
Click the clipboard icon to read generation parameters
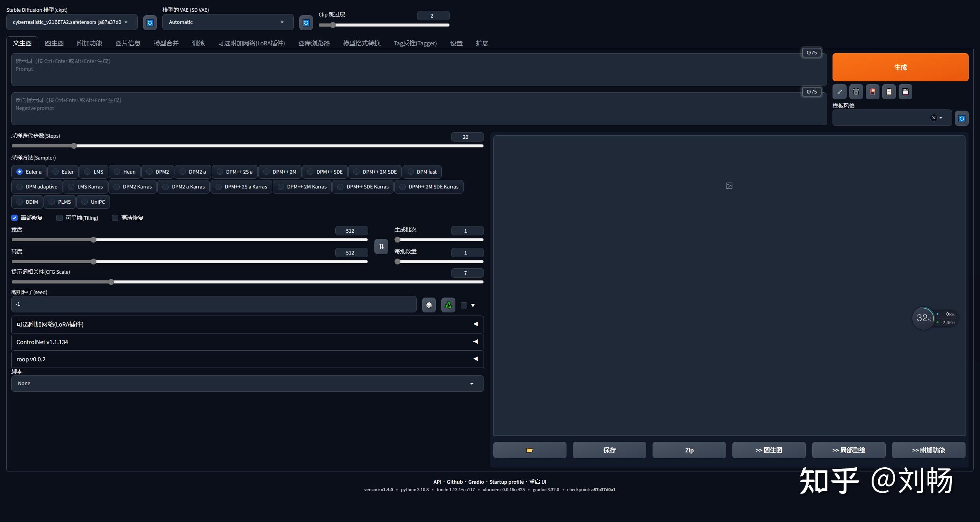[x=888, y=91]
